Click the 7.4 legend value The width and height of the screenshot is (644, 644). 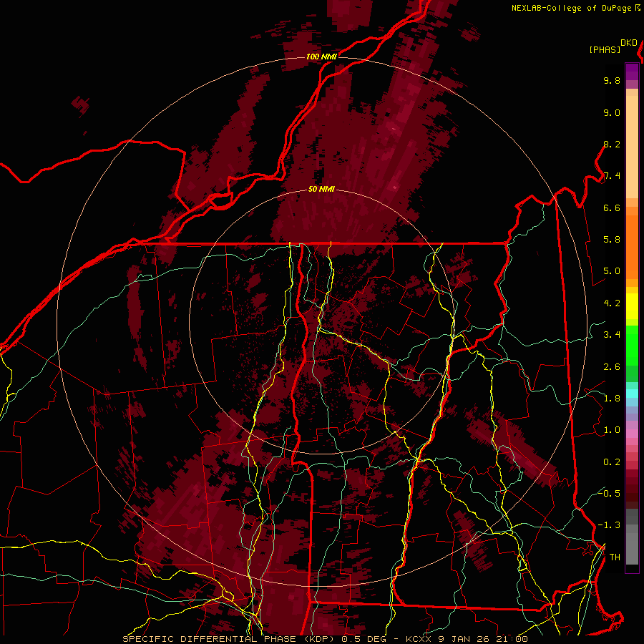point(612,176)
